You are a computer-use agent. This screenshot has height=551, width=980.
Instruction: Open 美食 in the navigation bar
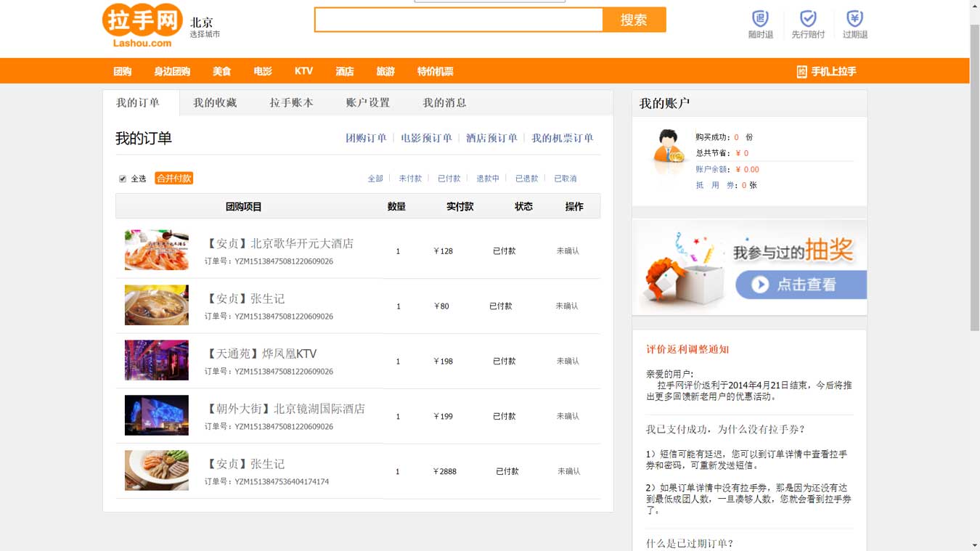(x=221, y=71)
